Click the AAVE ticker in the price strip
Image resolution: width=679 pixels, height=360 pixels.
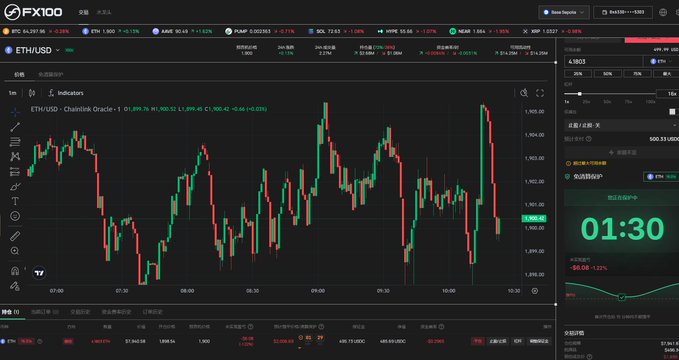[182, 31]
